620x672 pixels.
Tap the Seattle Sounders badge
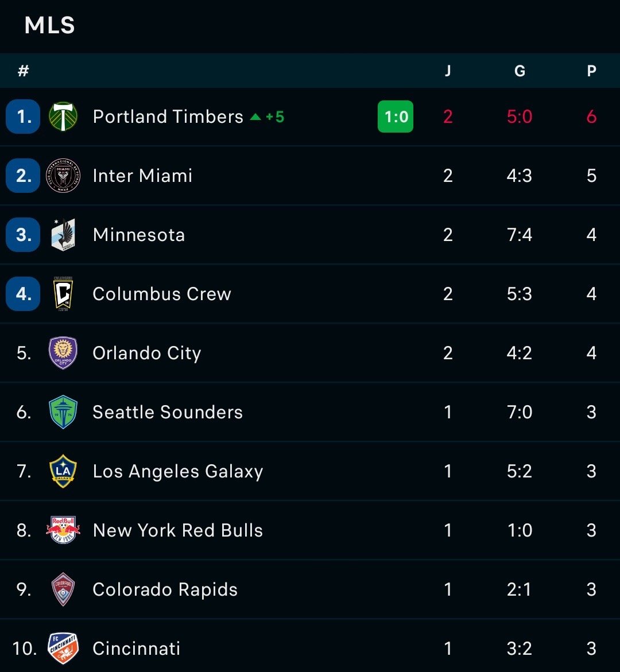click(63, 412)
